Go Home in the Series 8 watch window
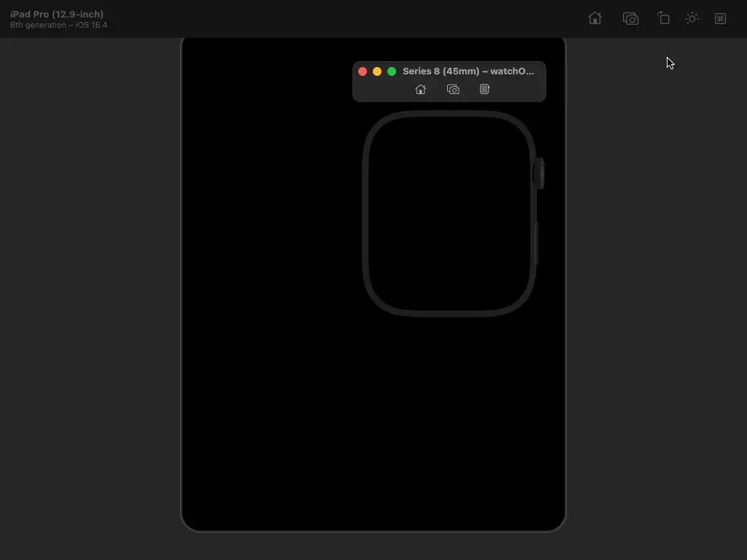 coord(420,89)
